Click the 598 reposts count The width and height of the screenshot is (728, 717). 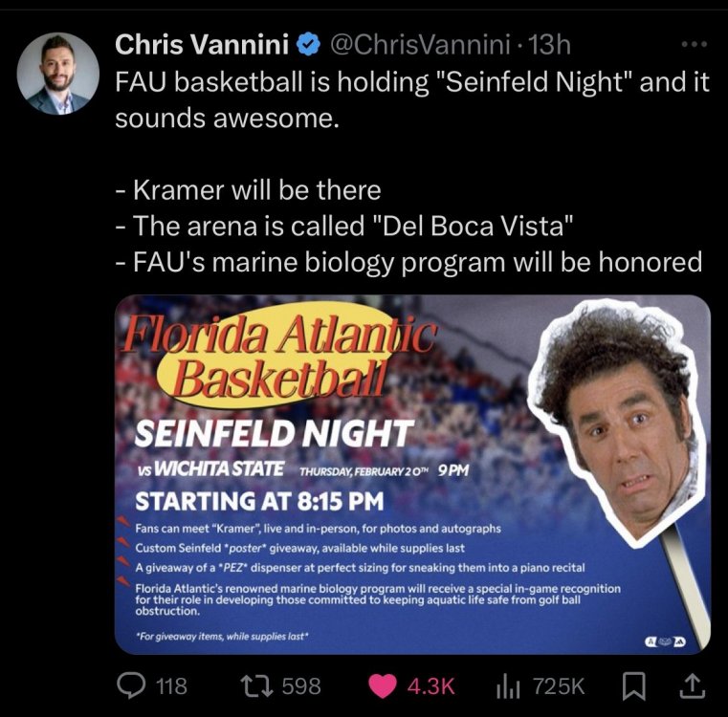pos(301,685)
